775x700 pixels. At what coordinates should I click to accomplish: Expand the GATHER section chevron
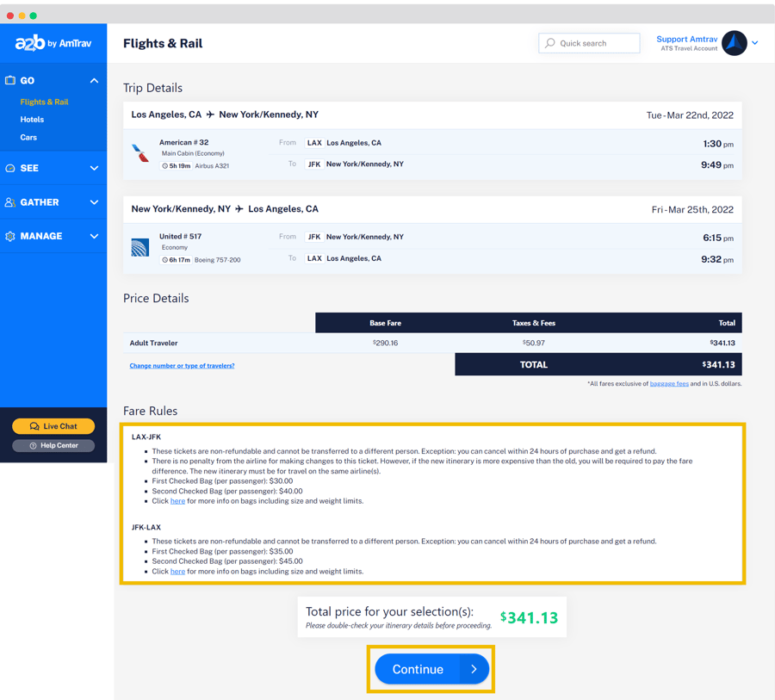click(x=94, y=202)
